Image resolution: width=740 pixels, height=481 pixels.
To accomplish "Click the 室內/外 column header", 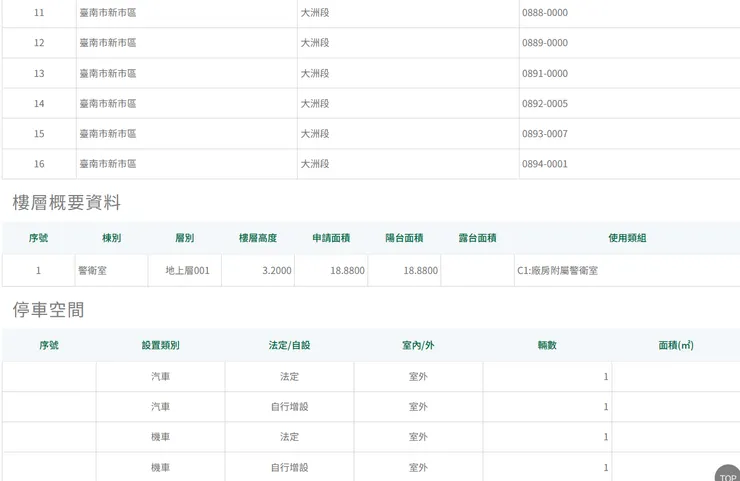I will [418, 346].
